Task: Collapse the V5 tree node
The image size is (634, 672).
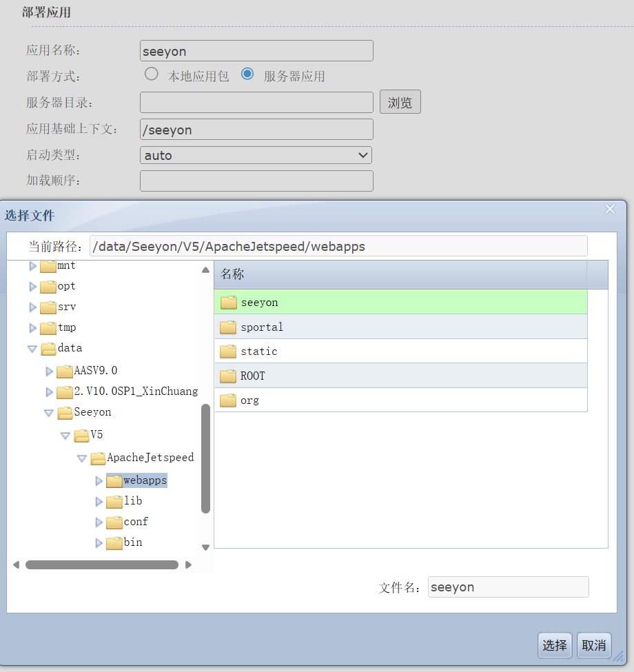Action: click(x=65, y=436)
